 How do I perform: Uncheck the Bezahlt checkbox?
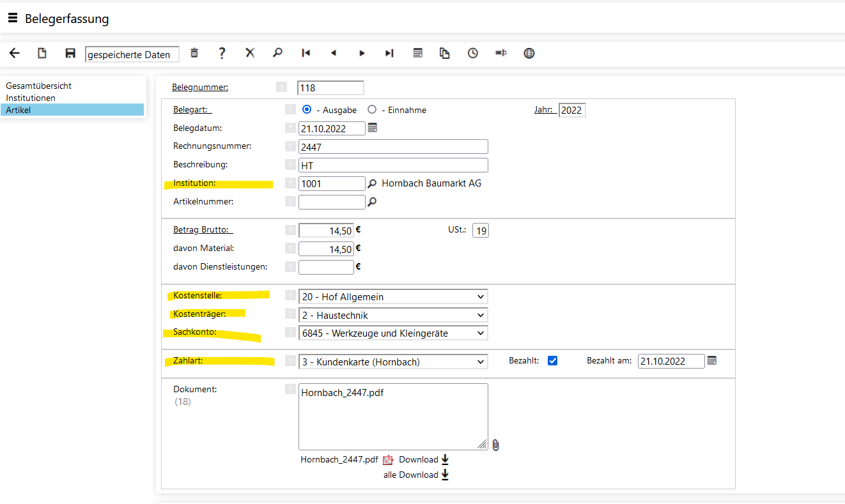coord(553,361)
